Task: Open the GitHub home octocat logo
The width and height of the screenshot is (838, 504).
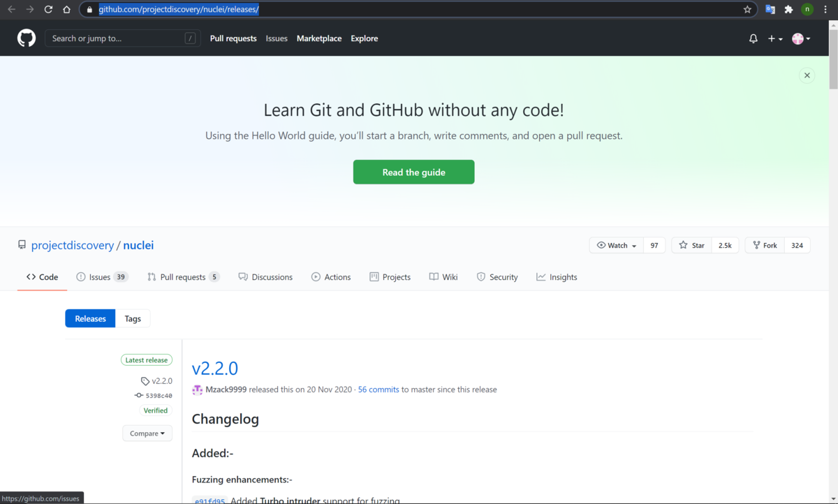Action: tap(27, 38)
